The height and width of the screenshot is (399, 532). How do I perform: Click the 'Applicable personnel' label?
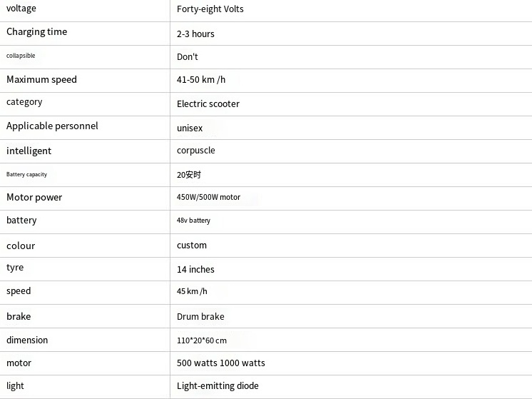point(52,126)
